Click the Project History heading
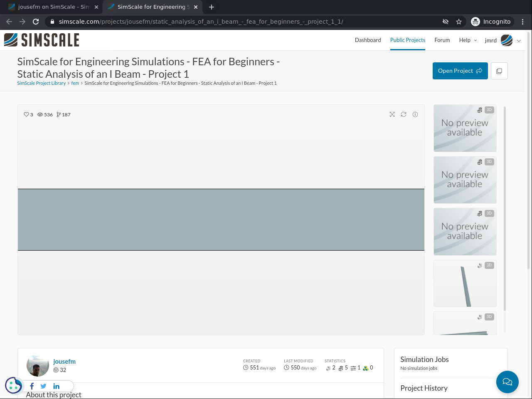This screenshot has width=532, height=399. point(424,388)
